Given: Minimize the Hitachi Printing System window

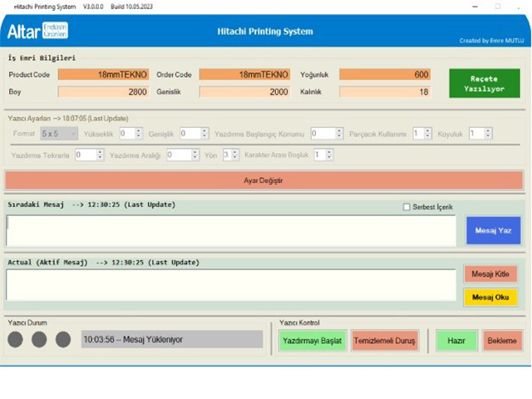Looking at the screenshot, I should (475, 7).
